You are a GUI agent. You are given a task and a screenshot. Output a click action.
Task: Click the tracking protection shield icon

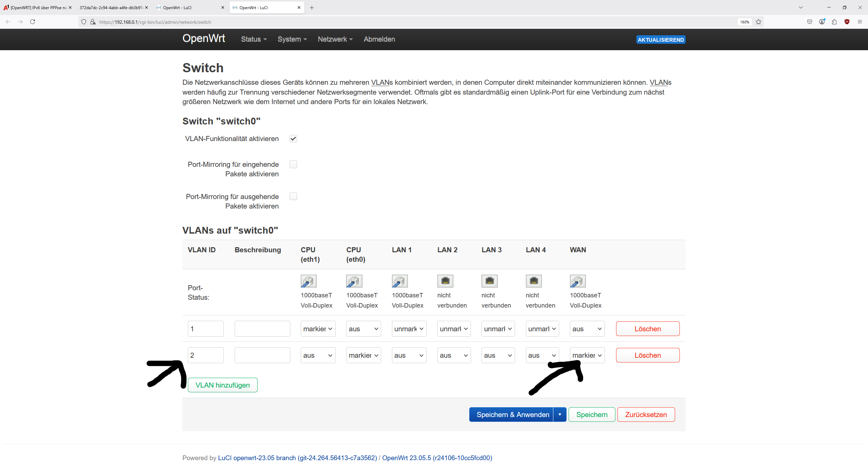point(84,22)
